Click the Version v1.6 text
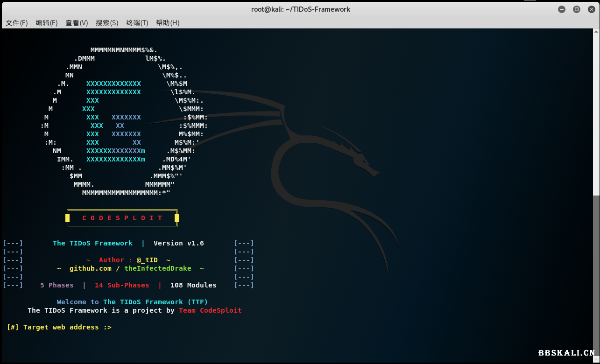 [x=178, y=243]
